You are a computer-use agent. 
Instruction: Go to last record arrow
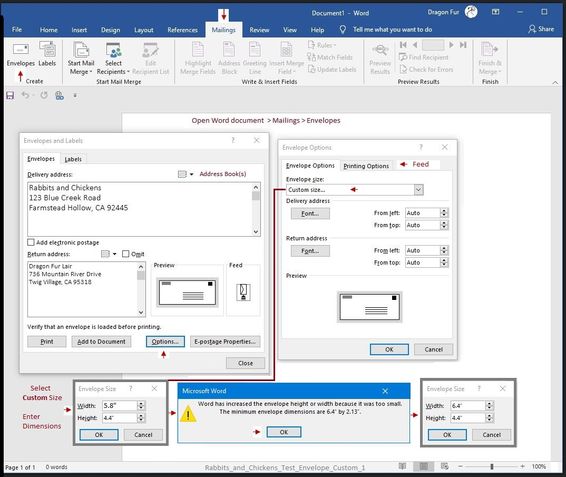[x=463, y=45]
